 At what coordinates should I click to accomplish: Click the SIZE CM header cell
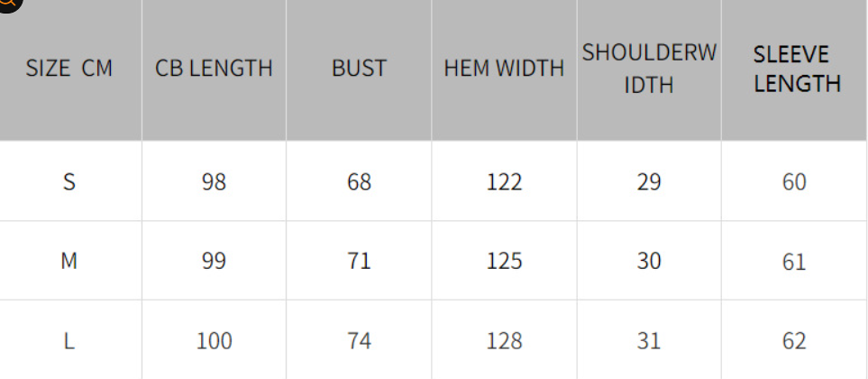click(x=69, y=69)
